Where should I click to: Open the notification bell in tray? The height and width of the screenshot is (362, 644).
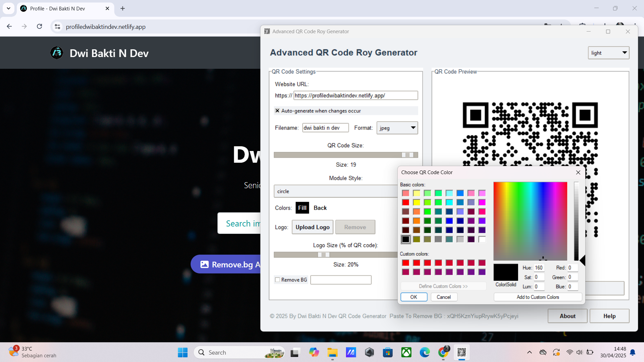click(633, 352)
